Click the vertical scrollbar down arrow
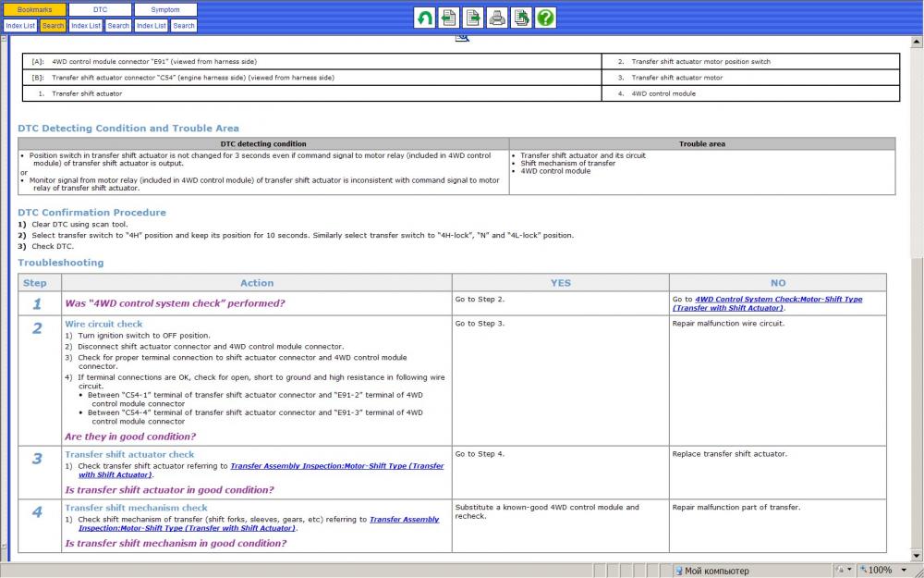Image resolution: width=924 pixels, height=578 pixels. click(917, 556)
